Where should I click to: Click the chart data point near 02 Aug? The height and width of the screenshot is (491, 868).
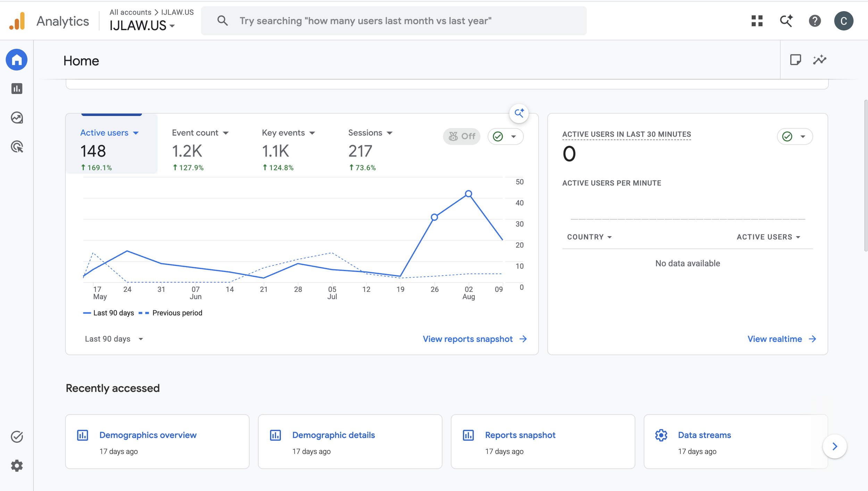tap(468, 194)
